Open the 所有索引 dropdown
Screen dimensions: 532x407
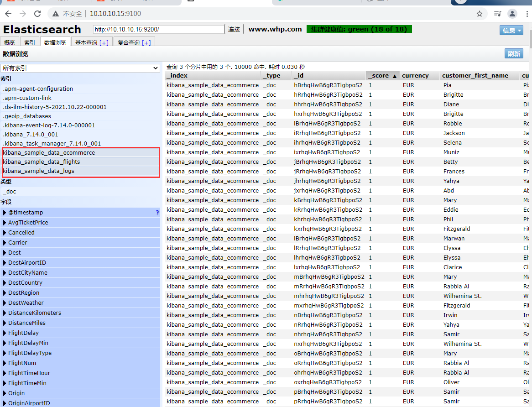click(x=80, y=68)
